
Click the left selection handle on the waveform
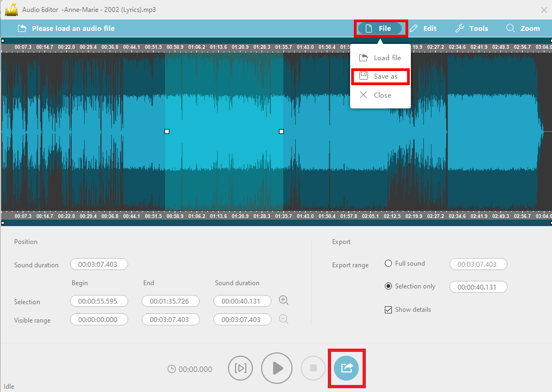coord(167,132)
